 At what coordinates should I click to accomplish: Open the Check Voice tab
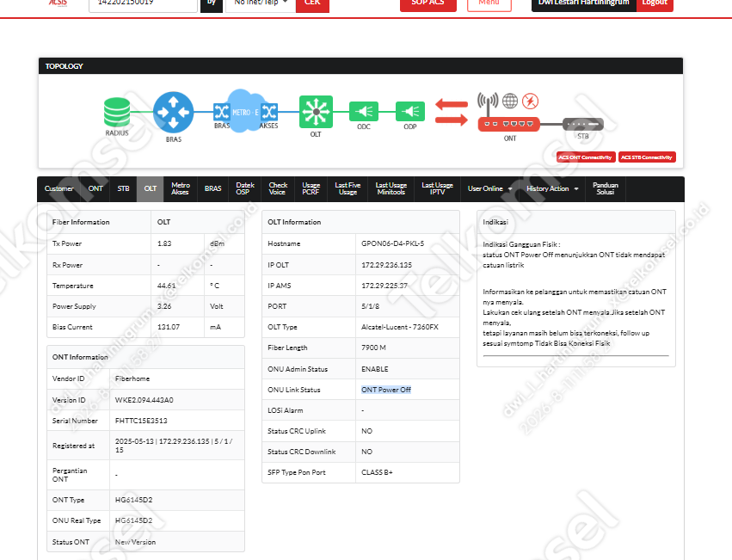pos(278,188)
